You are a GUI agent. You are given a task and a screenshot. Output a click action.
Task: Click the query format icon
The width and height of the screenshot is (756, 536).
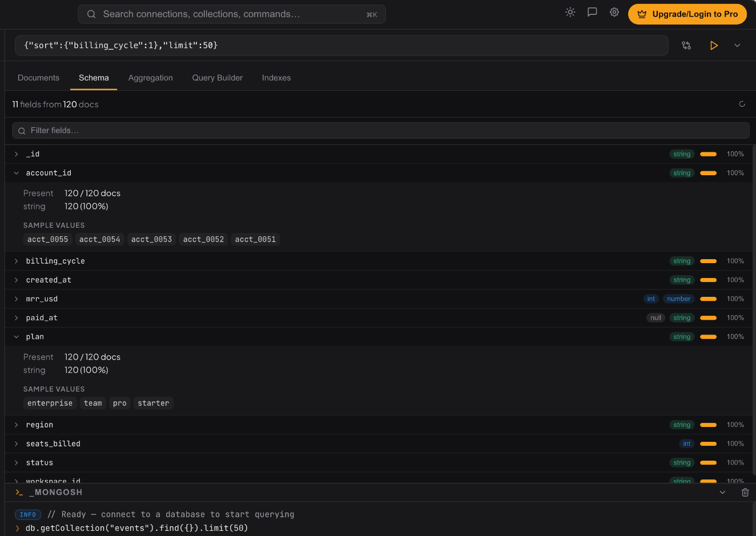point(686,46)
